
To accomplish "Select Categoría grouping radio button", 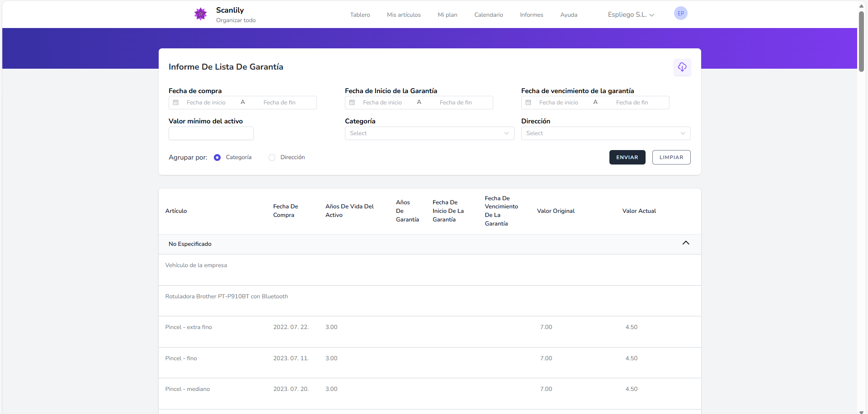I will pyautogui.click(x=217, y=158).
